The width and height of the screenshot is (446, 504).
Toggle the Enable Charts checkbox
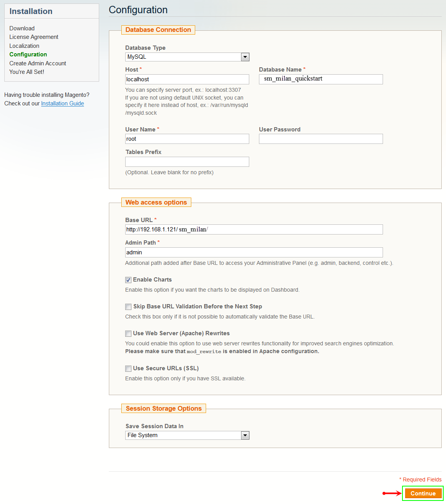pos(128,280)
